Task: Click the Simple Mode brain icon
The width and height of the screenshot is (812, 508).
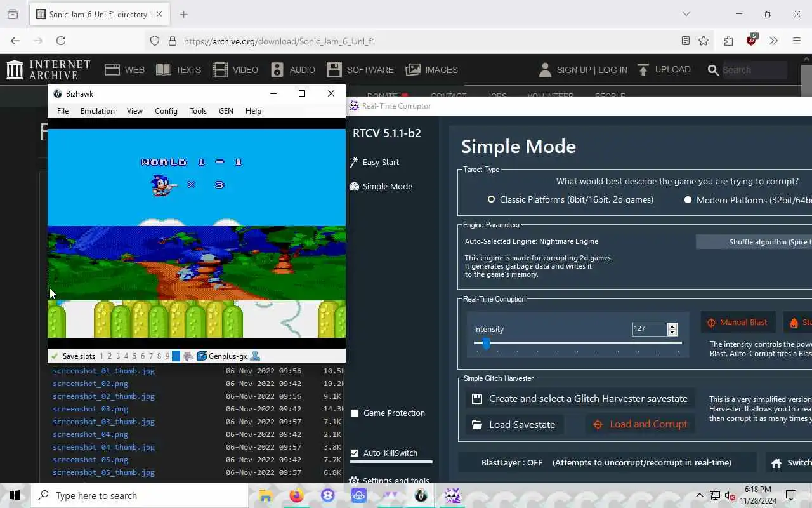Action: tap(354, 186)
